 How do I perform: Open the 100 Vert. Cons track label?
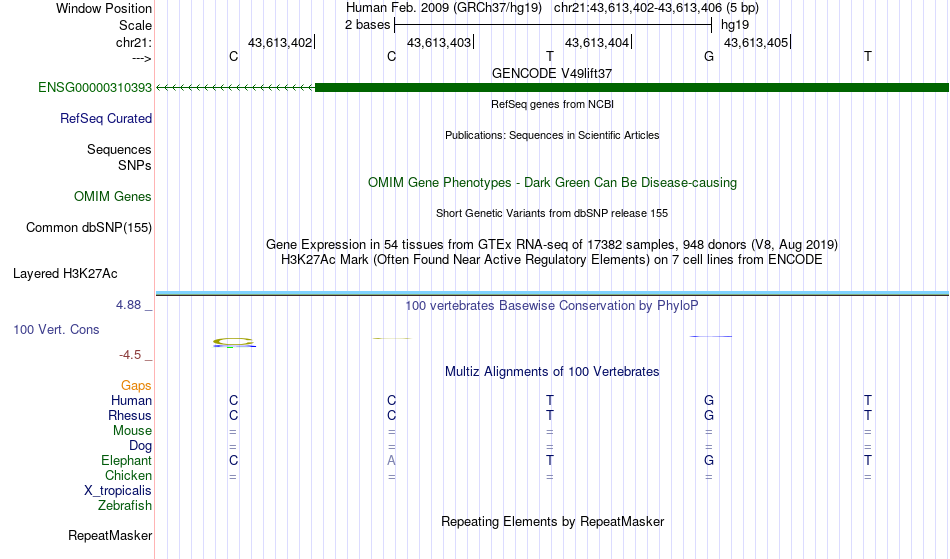coord(56,329)
